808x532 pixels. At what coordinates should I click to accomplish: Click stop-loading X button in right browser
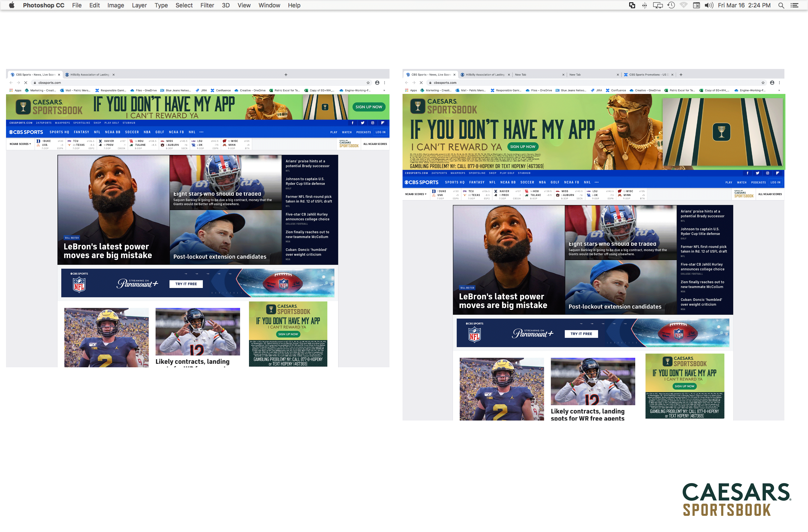(421, 82)
